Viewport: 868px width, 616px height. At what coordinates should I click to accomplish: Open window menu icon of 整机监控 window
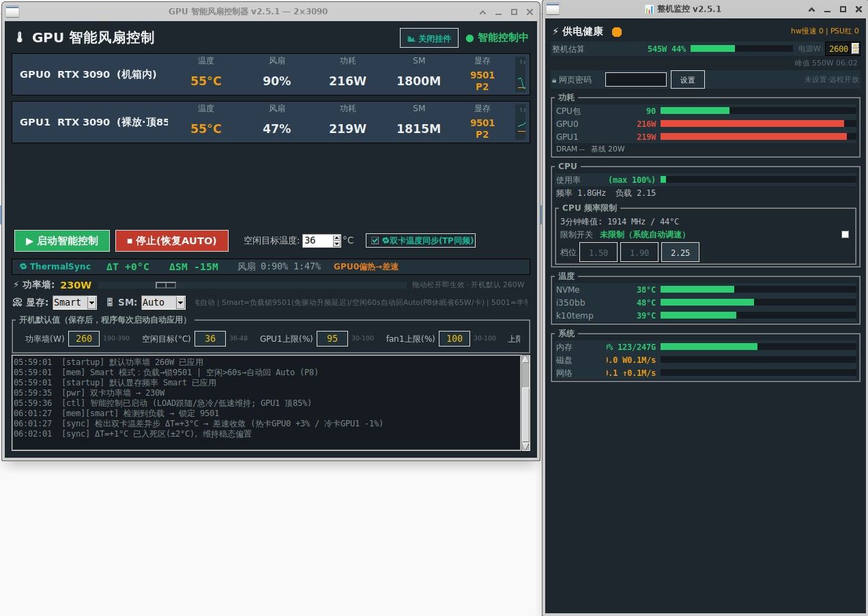click(x=553, y=9)
